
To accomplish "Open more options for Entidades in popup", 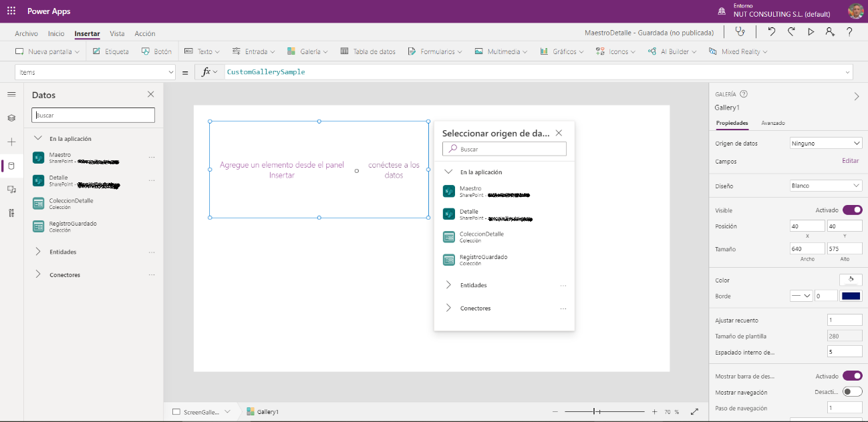I will coord(563,285).
